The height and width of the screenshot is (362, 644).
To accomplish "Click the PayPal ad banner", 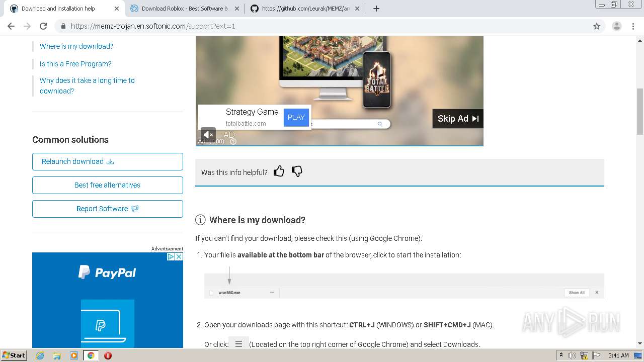I will click(108, 300).
